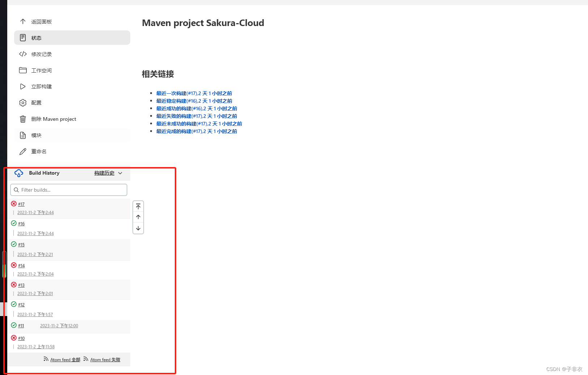Image resolution: width=588 pixels, height=375 pixels.
Task: Expand the 构建历史 dropdown chevron
Action: [x=120, y=173]
